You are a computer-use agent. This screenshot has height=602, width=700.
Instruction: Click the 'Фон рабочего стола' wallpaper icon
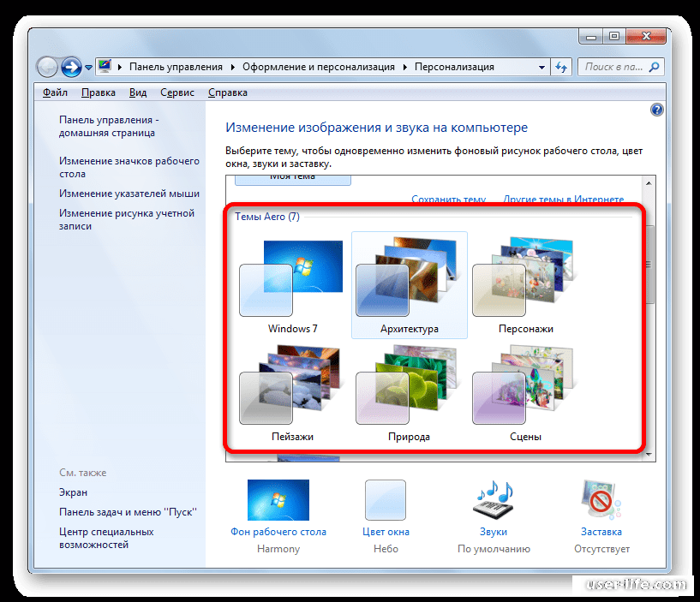tap(278, 500)
